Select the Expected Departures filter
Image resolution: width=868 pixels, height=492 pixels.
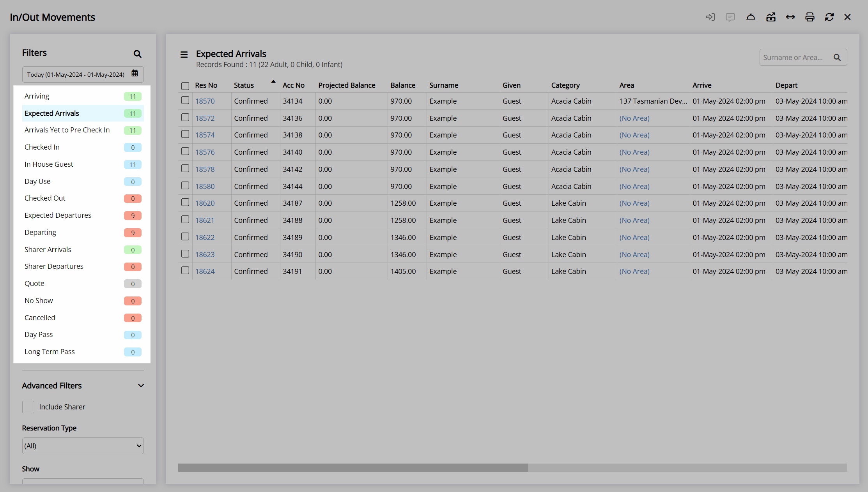point(83,215)
